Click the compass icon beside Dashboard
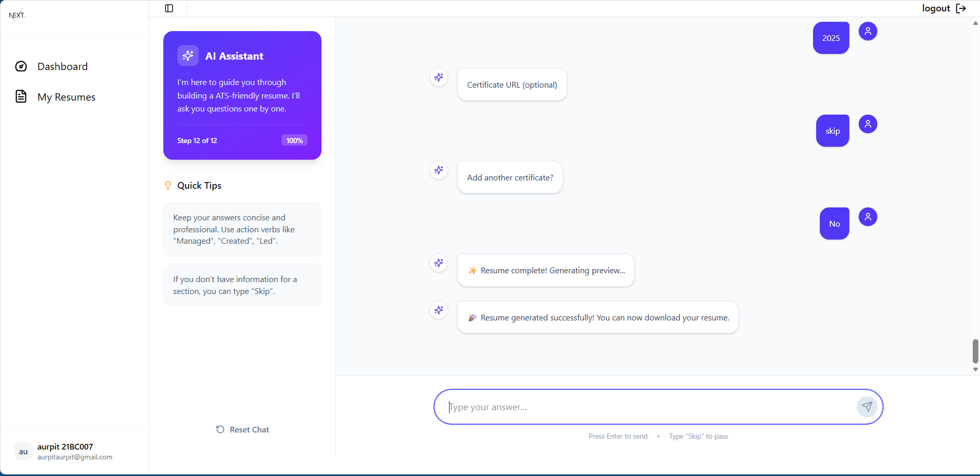This screenshot has width=980, height=476. pos(21,66)
